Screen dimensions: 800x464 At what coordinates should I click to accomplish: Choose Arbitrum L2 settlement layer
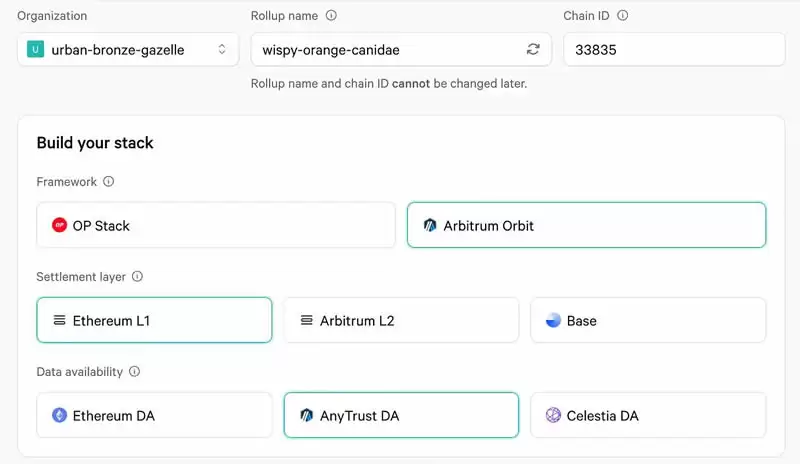pos(401,321)
